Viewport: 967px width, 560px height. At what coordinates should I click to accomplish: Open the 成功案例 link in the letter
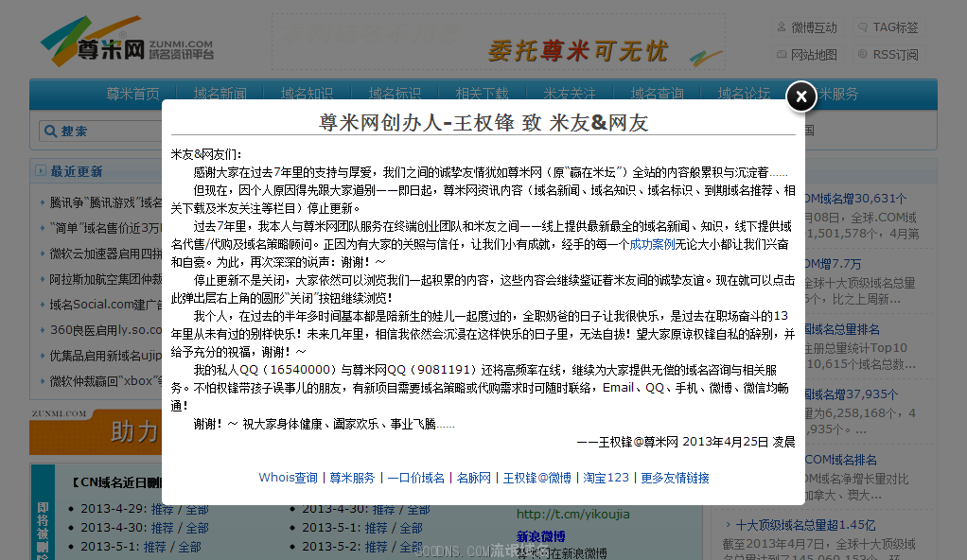click(652, 244)
